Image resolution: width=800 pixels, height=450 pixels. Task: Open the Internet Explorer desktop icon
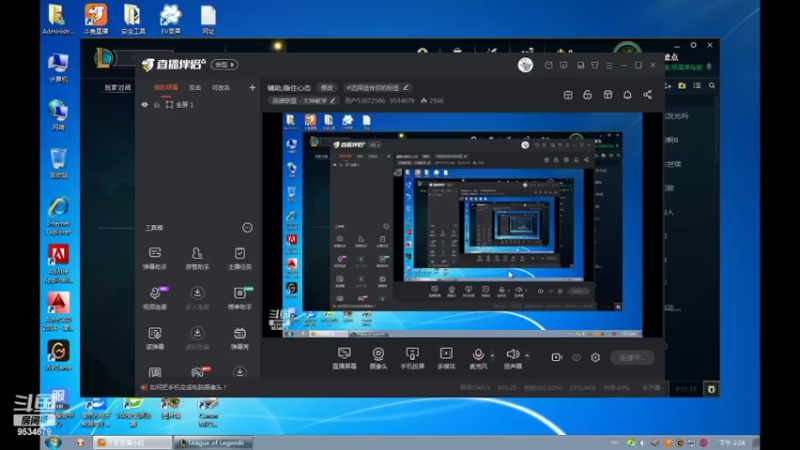(x=58, y=216)
